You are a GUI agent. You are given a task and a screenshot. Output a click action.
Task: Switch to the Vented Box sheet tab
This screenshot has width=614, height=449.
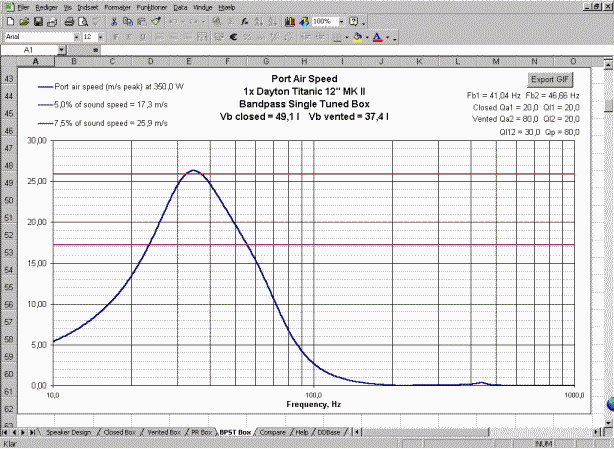click(162, 432)
